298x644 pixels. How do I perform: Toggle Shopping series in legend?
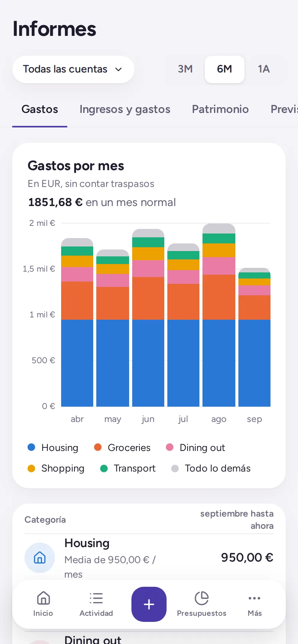click(x=56, y=468)
